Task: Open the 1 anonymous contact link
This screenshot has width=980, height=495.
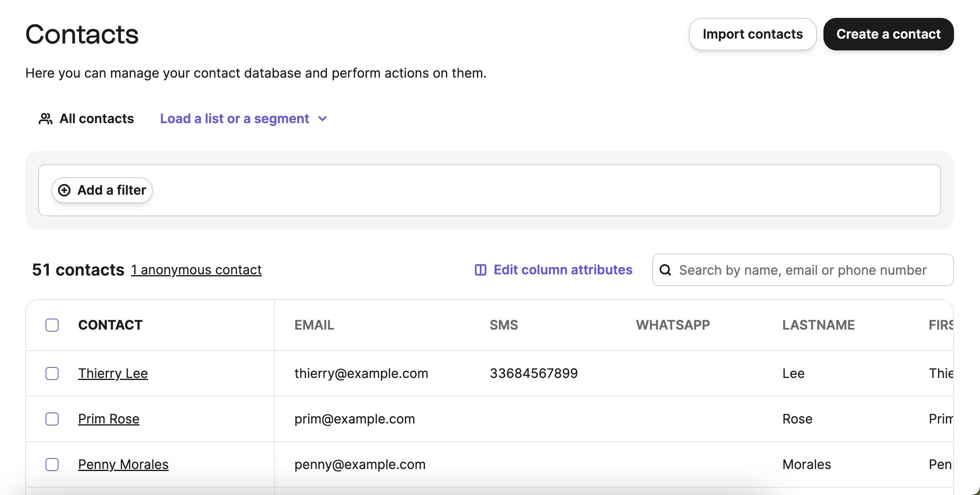Action: click(x=196, y=269)
